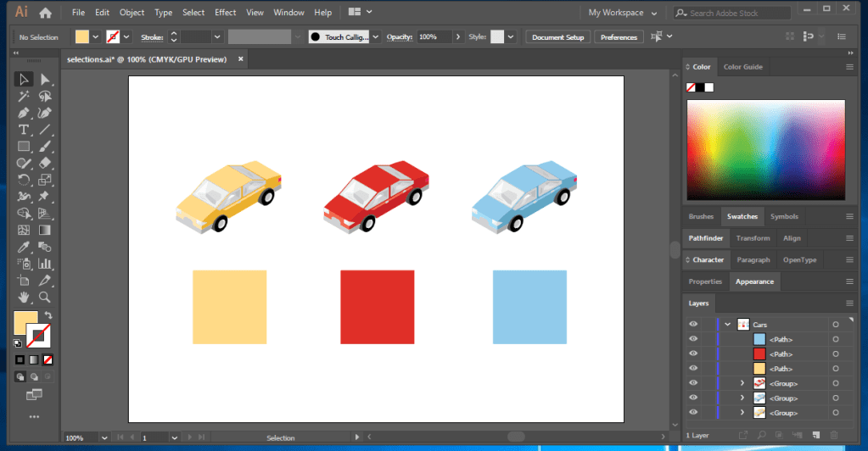Expand the red car Group sublayer
Screen dimensions: 868x451
point(742,383)
